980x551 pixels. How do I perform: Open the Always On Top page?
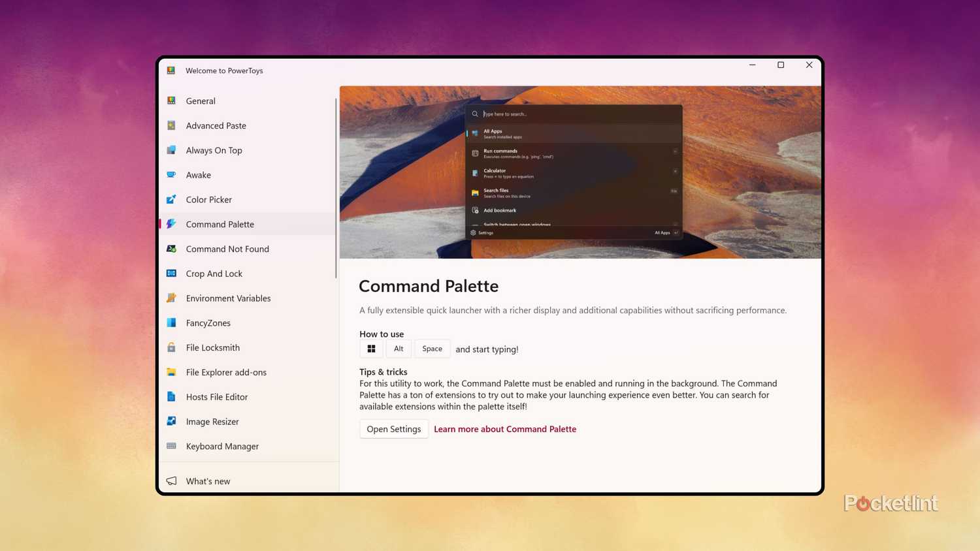(x=248, y=150)
